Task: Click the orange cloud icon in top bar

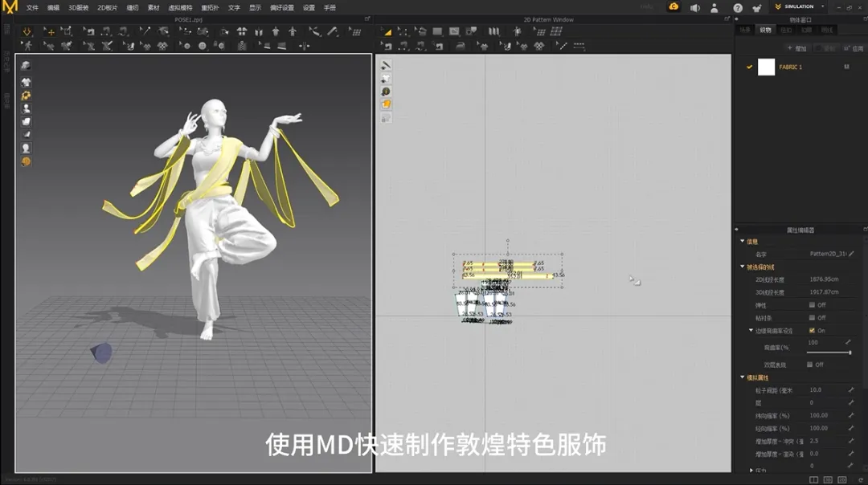Action: point(674,7)
